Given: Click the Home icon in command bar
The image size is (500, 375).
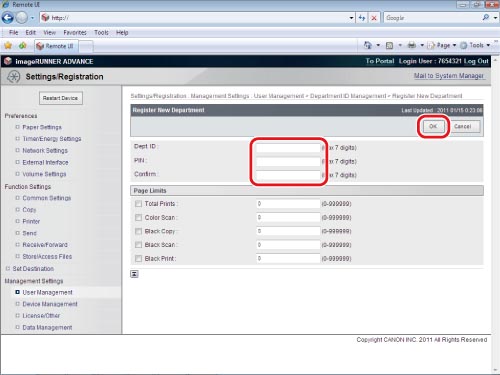Looking at the screenshot, I should (x=368, y=45).
